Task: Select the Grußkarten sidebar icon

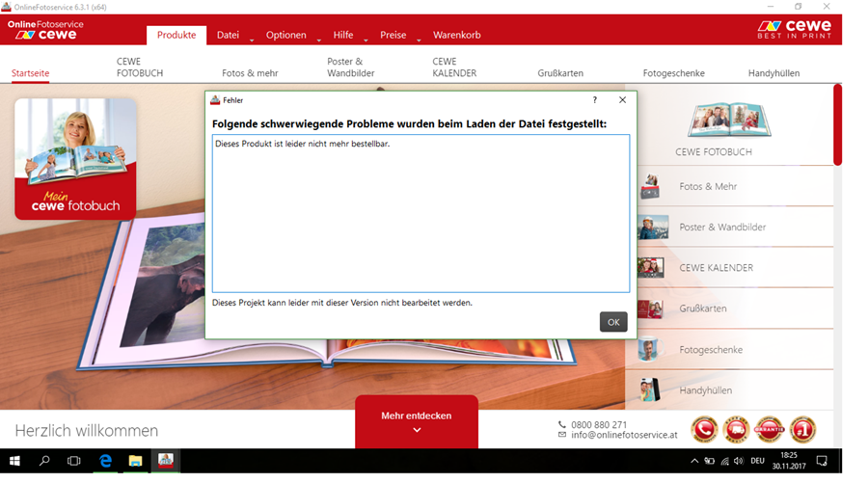Action: [x=651, y=309]
